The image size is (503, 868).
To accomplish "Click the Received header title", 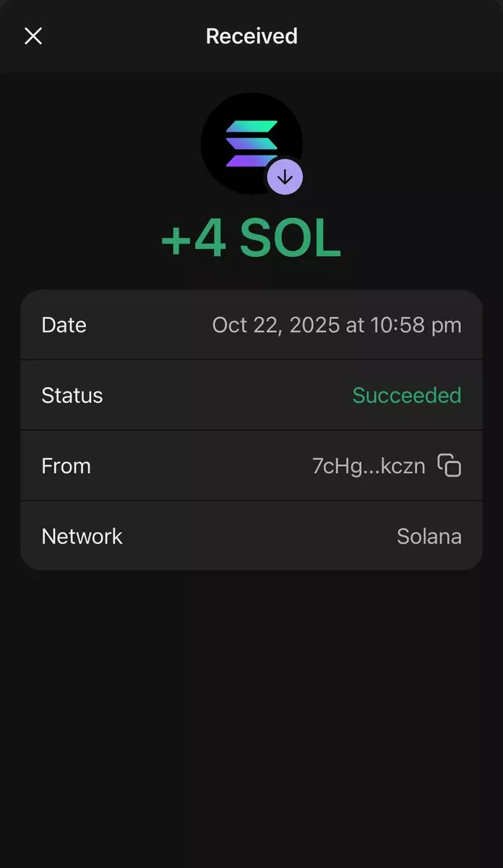I will pos(252,36).
